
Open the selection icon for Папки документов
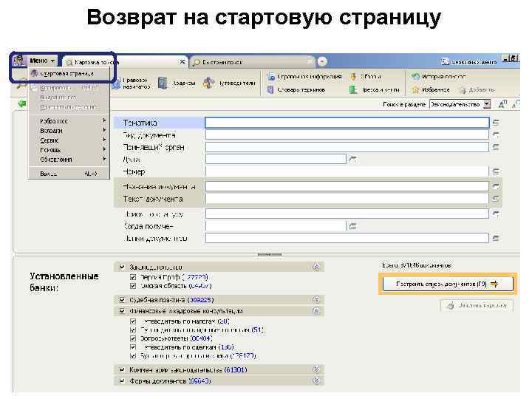(x=496, y=239)
